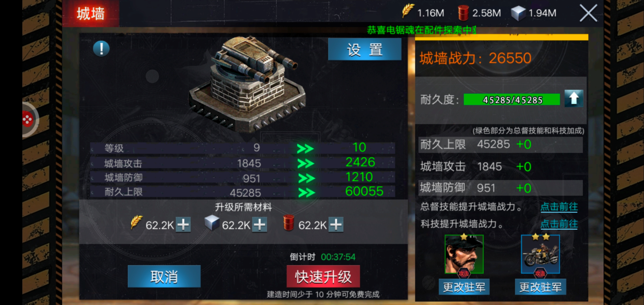Click 更改驻军 under the motorcycle portrait

coord(540,287)
